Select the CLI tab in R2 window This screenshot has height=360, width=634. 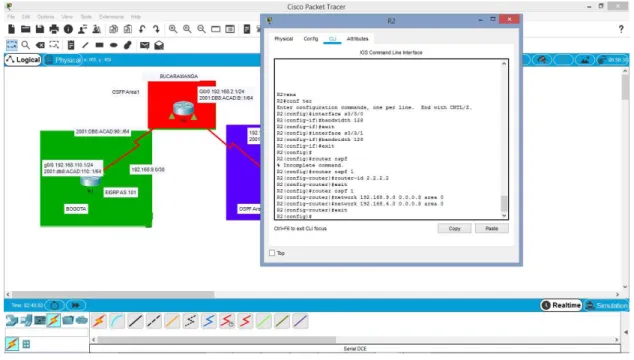[x=332, y=39]
